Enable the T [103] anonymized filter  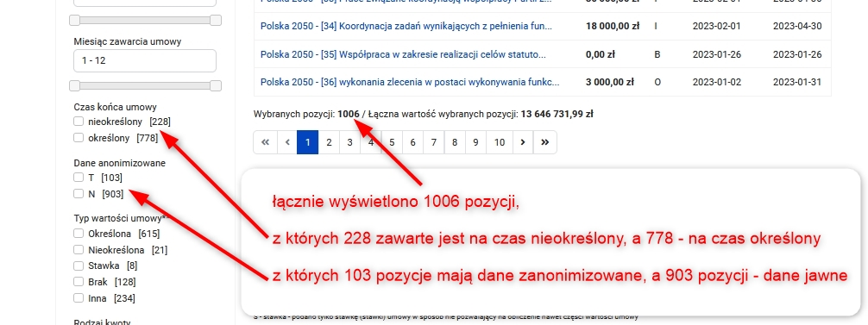pyautogui.click(x=79, y=178)
